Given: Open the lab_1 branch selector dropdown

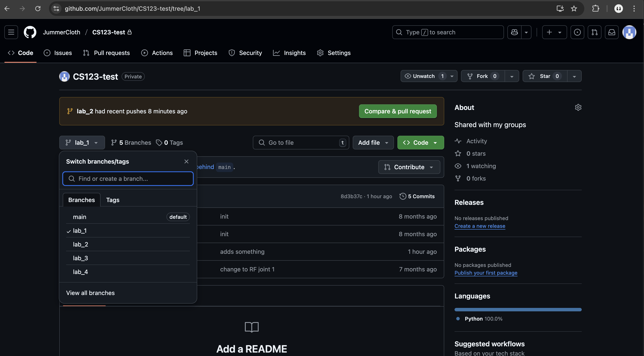Looking at the screenshot, I should (x=82, y=142).
